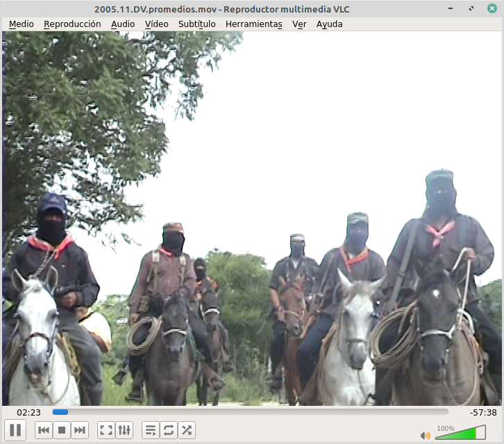Viewport: 504px width, 444px height.
Task: Close the VLC player window
Action: click(x=492, y=8)
